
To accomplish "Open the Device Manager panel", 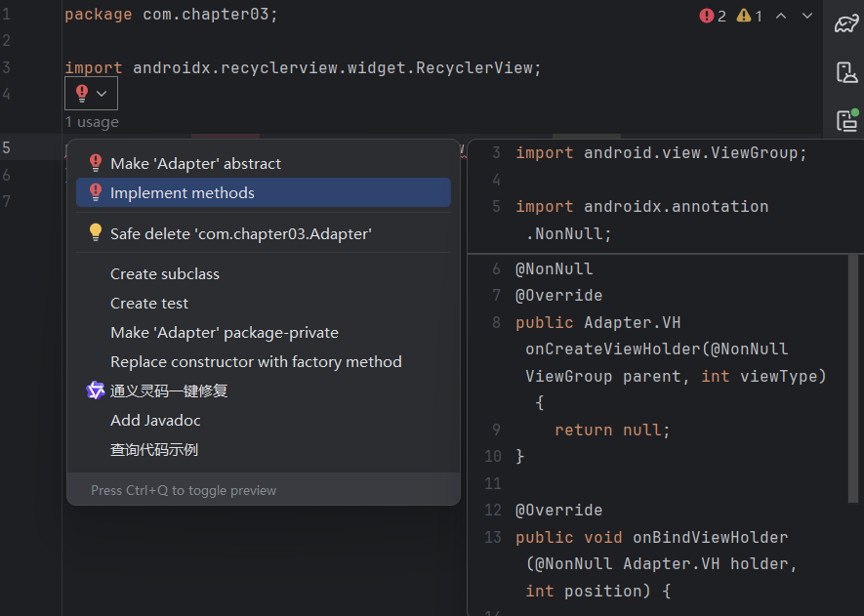I will pos(845,72).
